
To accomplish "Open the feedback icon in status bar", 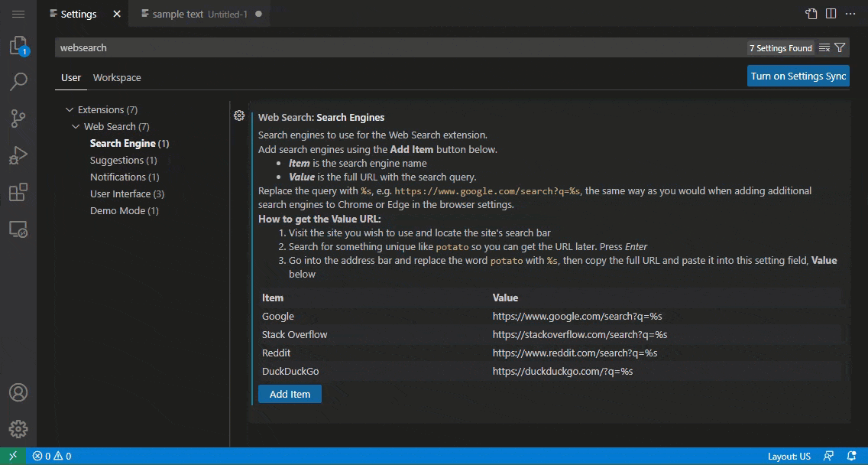I will (x=828, y=456).
